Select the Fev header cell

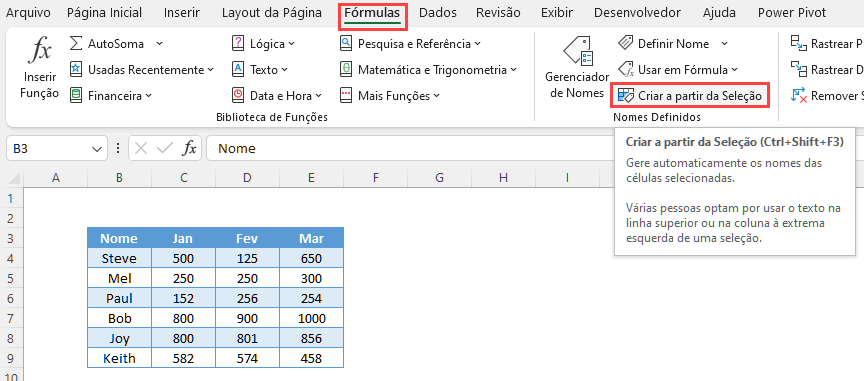(247, 238)
